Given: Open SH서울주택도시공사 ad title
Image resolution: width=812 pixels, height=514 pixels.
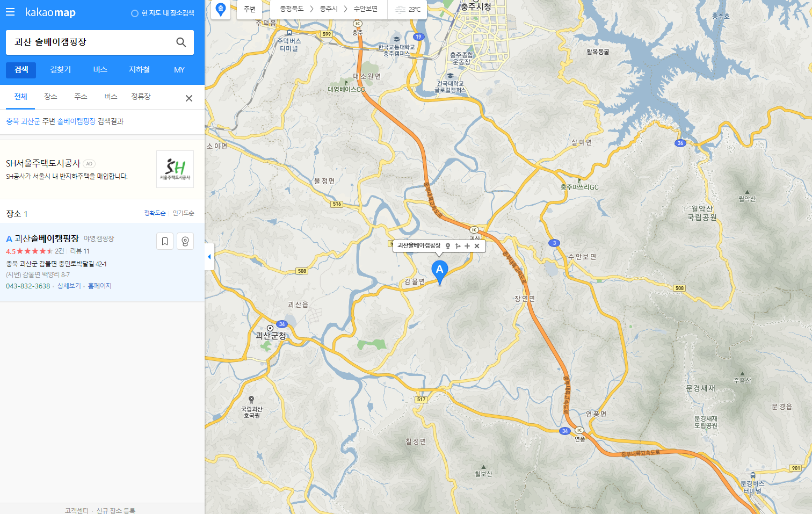Looking at the screenshot, I should [x=43, y=163].
